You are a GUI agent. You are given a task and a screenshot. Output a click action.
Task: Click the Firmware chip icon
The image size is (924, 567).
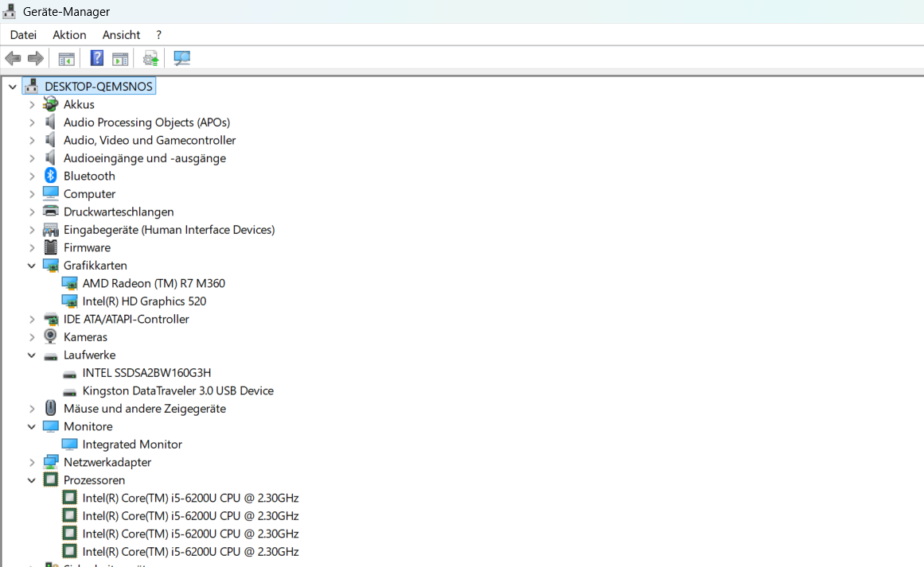coord(51,247)
